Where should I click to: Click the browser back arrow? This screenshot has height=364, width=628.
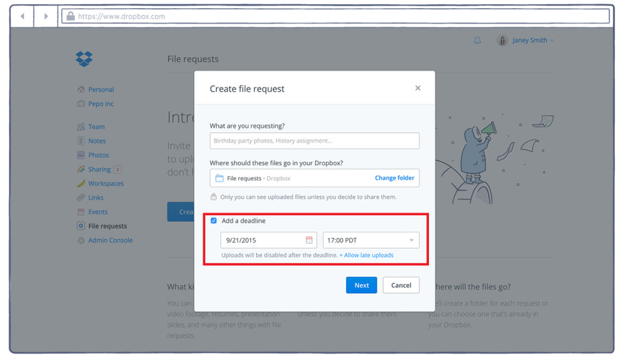pyautogui.click(x=23, y=16)
